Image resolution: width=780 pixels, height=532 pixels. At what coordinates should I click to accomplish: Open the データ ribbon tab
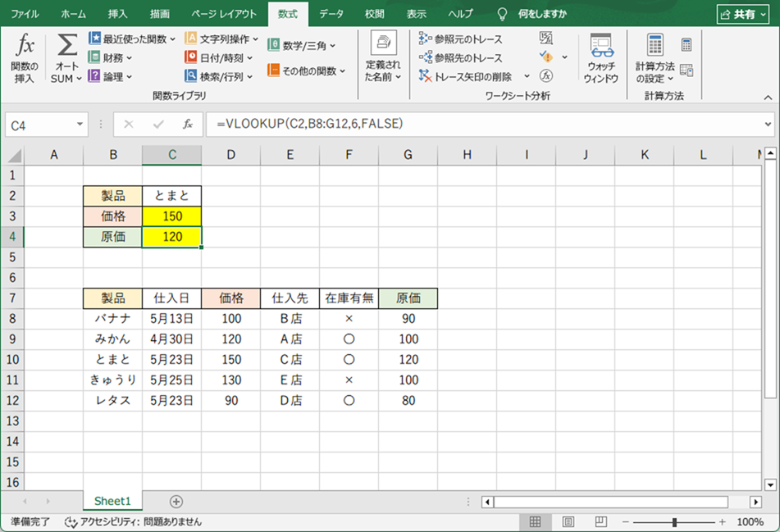pos(331,14)
